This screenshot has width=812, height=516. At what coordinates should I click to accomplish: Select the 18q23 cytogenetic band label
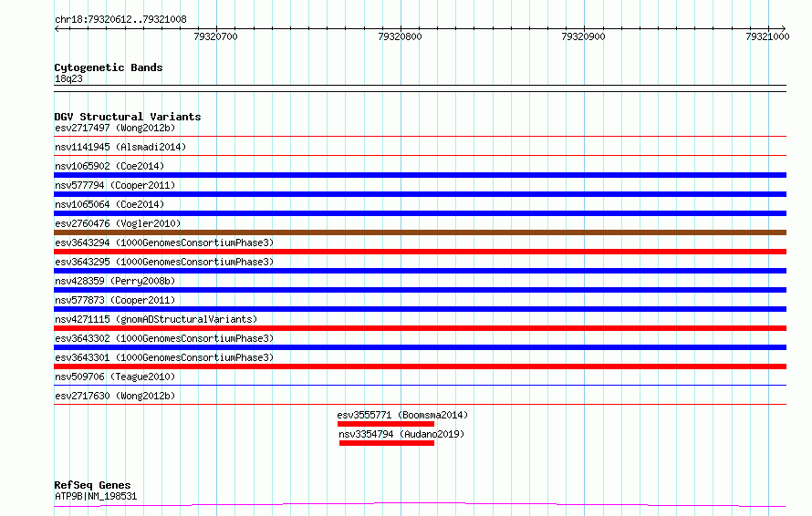(68, 78)
